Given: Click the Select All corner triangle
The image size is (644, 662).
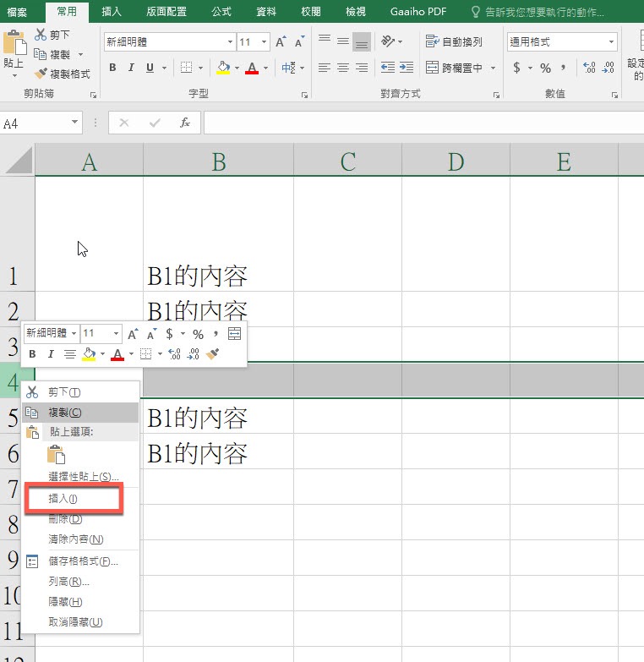Looking at the screenshot, I should pyautogui.click(x=19, y=161).
